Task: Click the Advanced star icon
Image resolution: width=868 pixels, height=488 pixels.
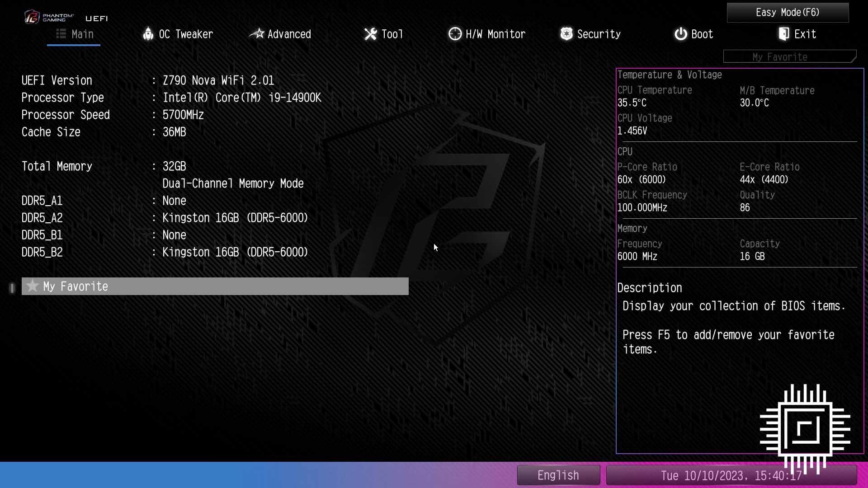Action: [257, 33]
